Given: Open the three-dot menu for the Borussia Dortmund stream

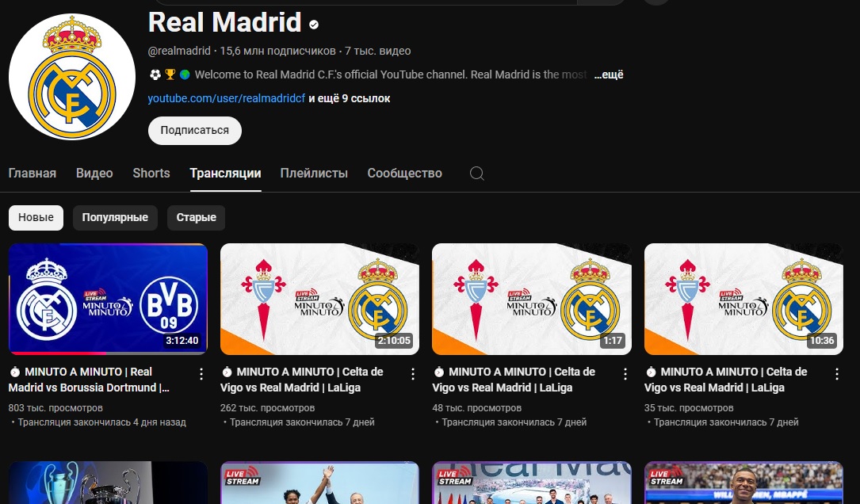Looking at the screenshot, I should pos(201,374).
